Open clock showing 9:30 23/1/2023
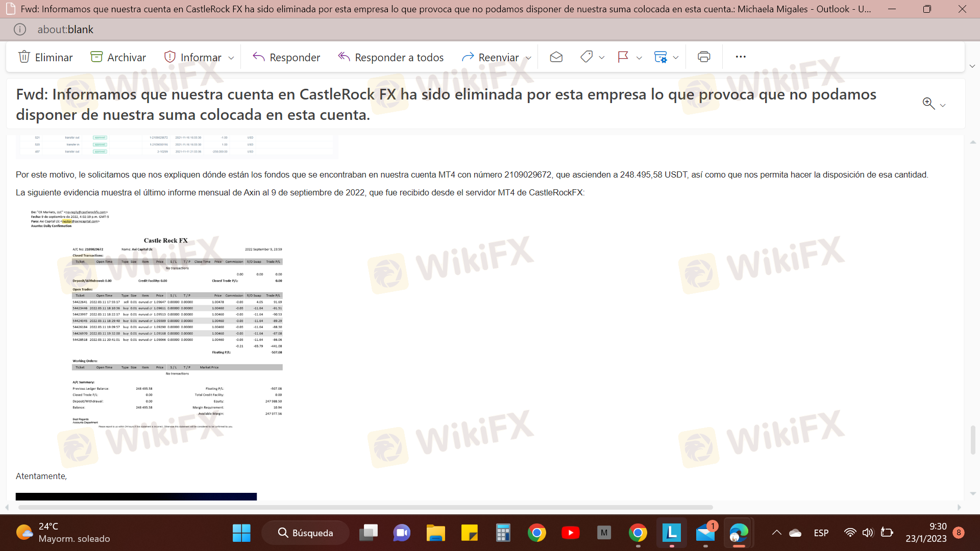The height and width of the screenshot is (551, 980). (926, 533)
